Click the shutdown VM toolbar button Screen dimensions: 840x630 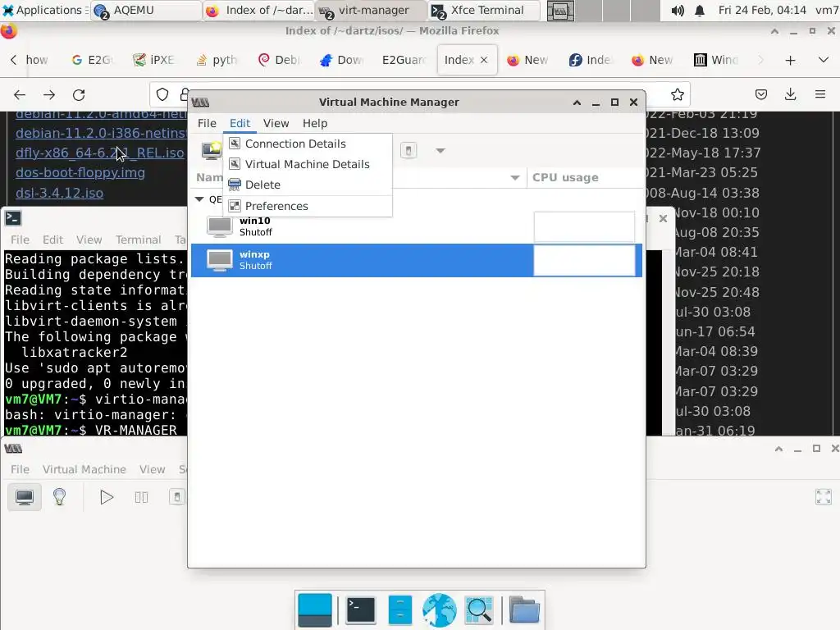(409, 151)
